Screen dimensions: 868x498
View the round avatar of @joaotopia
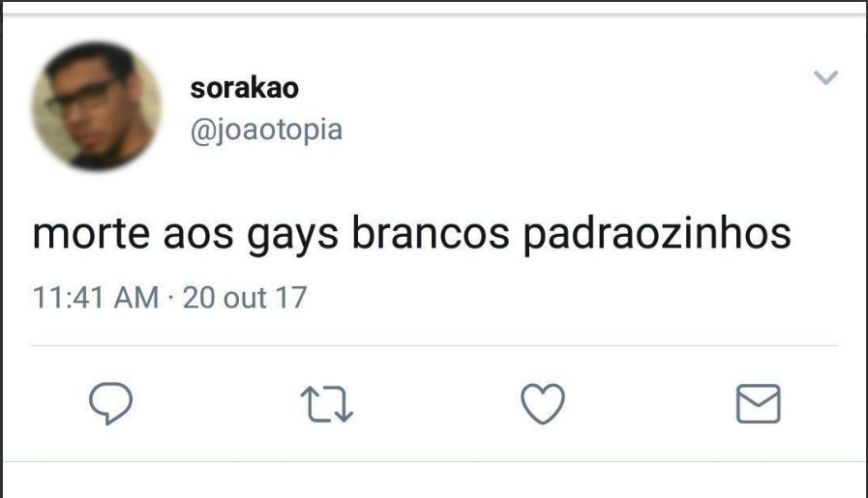coord(97,105)
